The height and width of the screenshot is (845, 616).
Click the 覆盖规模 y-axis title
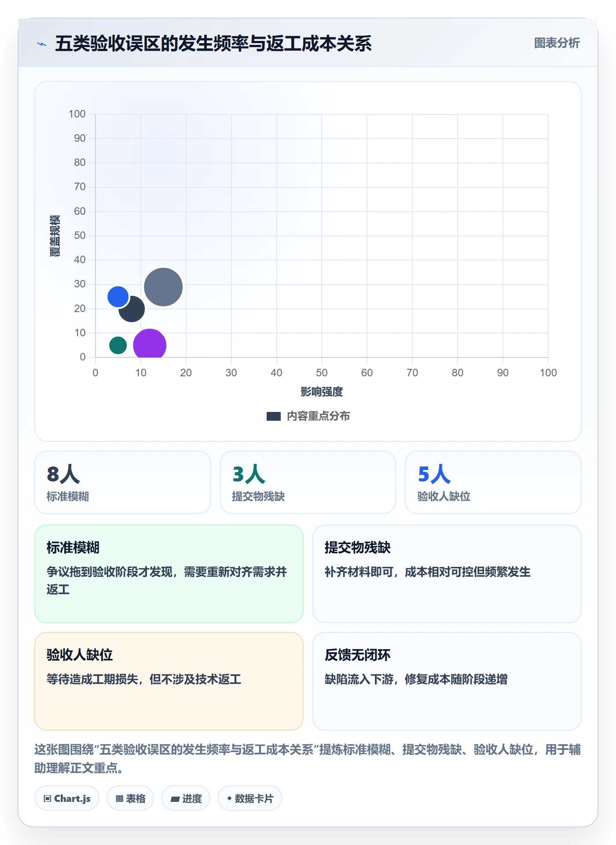coord(55,236)
